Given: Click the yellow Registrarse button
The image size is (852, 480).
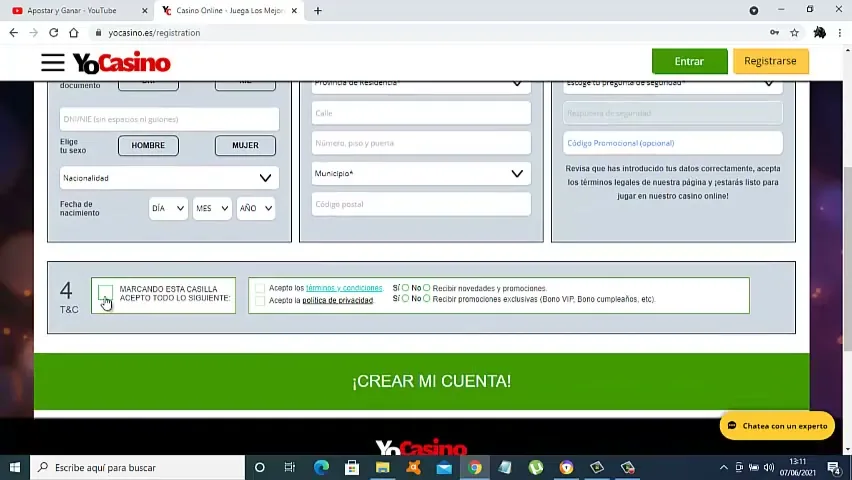Looking at the screenshot, I should click(770, 61).
